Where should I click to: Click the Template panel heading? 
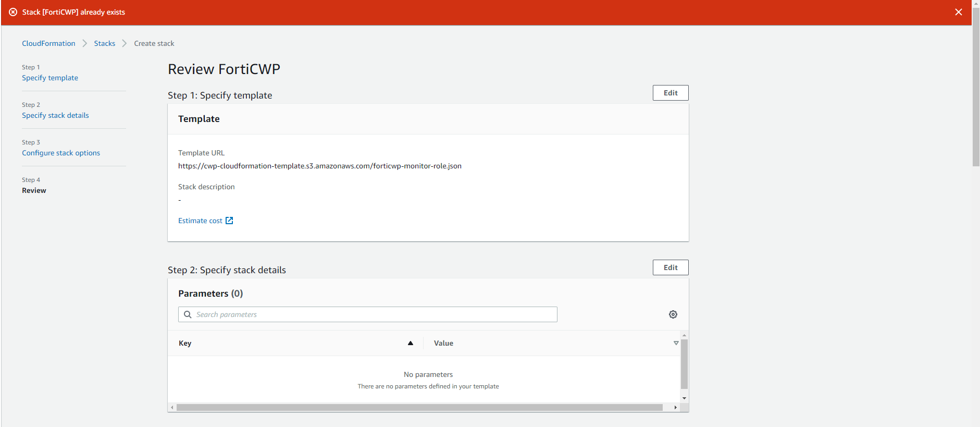199,119
